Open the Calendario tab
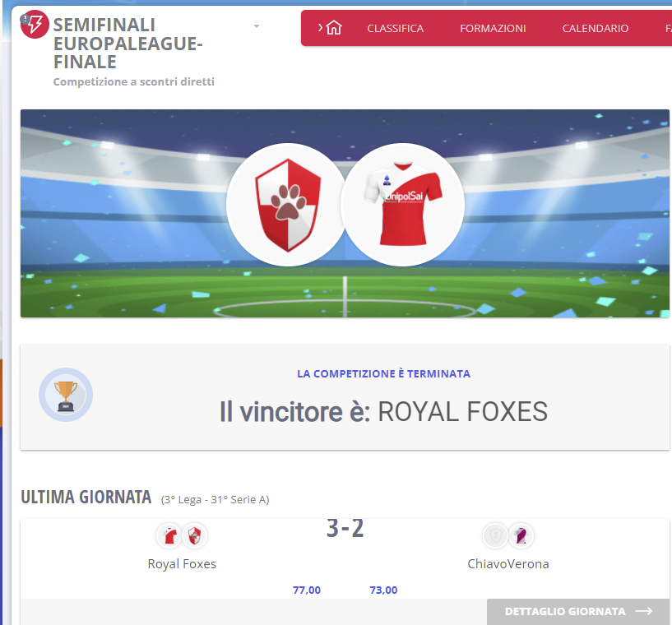 pyautogui.click(x=596, y=28)
